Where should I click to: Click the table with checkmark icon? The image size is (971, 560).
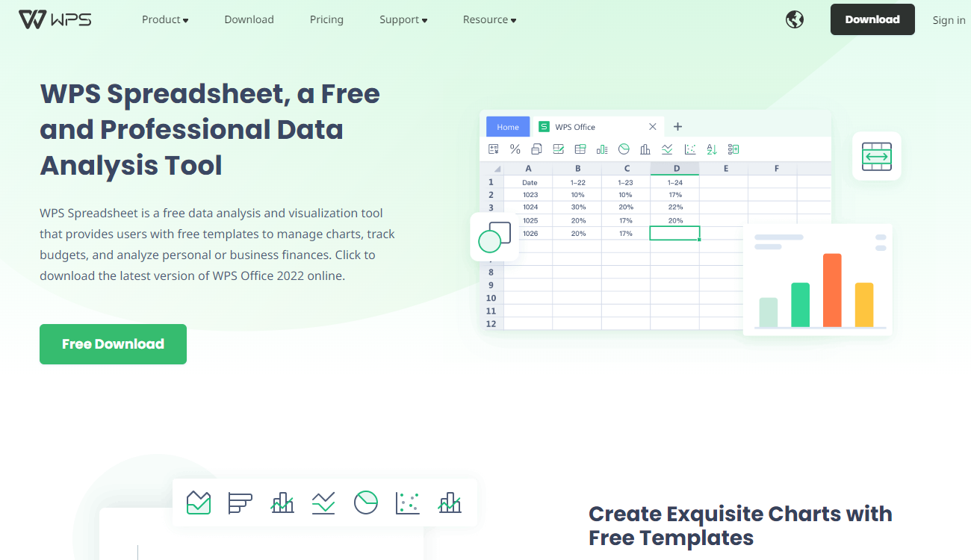558,149
